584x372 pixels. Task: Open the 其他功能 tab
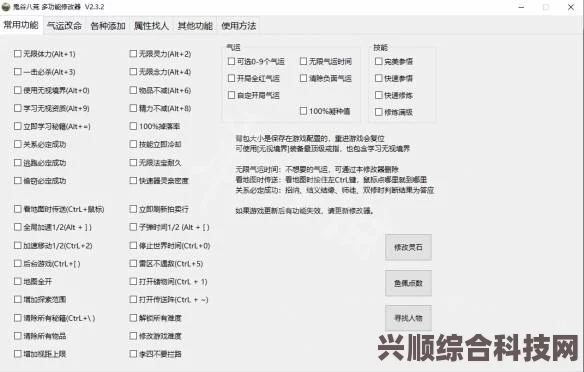point(195,26)
